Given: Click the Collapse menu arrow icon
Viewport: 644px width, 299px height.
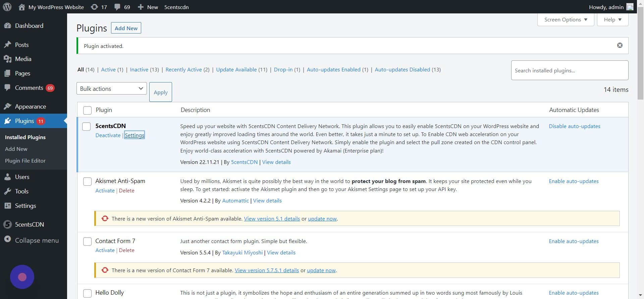Looking at the screenshot, I should click(8, 239).
